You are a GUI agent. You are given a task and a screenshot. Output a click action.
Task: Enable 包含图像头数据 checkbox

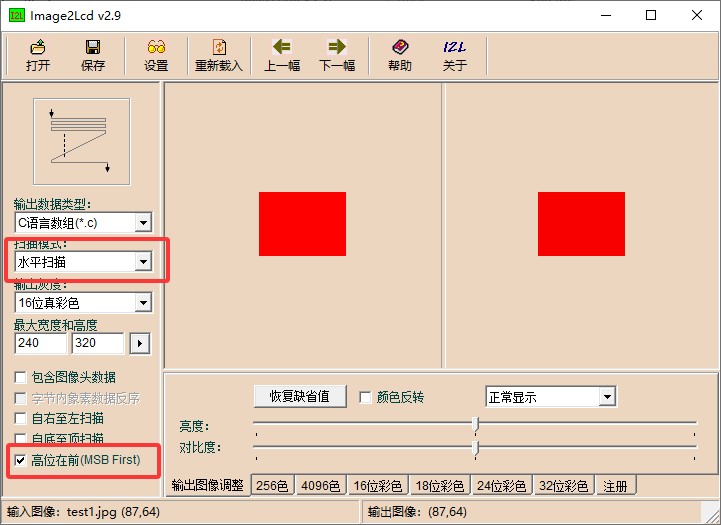click(x=20, y=377)
